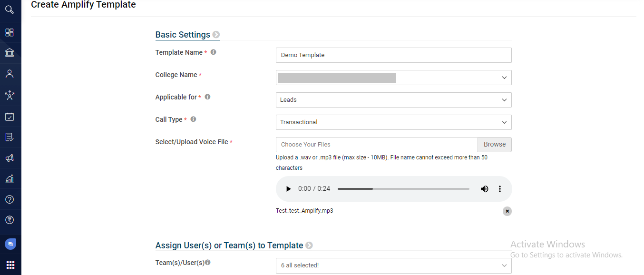
Task: Open the Call Type dropdown
Action: [x=393, y=122]
